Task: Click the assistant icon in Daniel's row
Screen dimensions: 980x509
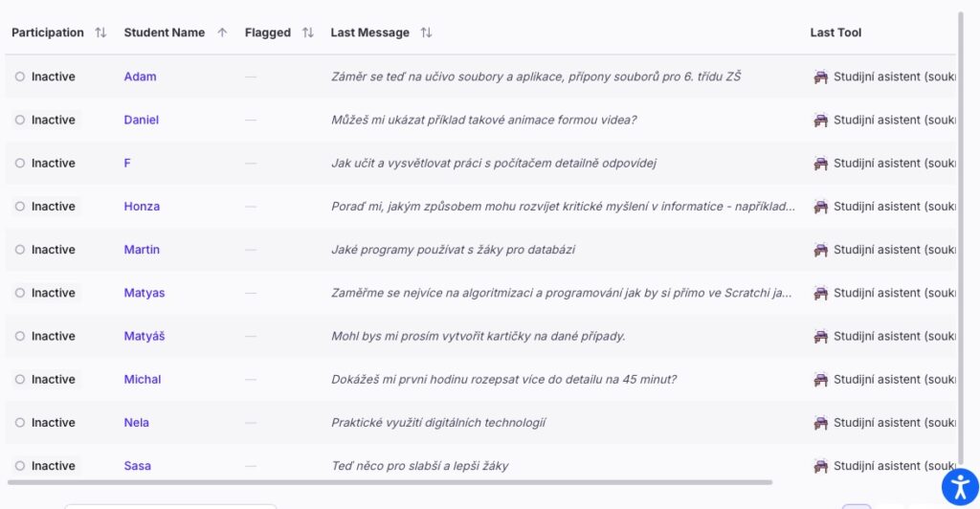Action: point(820,120)
